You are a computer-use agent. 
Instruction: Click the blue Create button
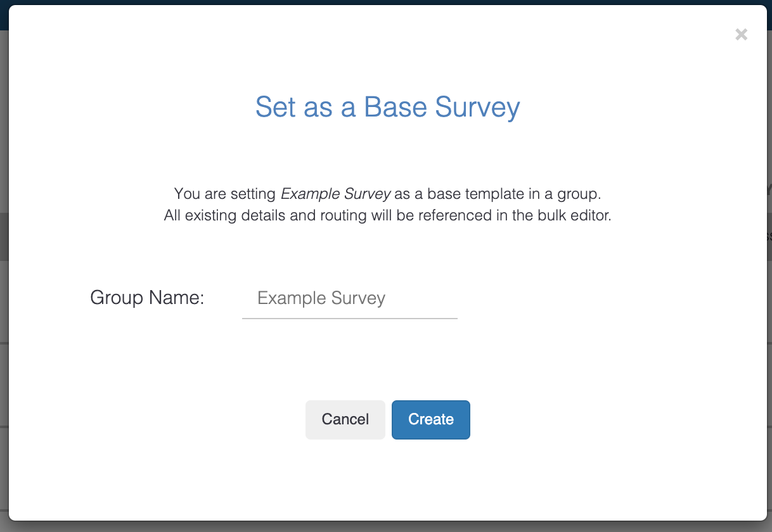[x=431, y=419]
